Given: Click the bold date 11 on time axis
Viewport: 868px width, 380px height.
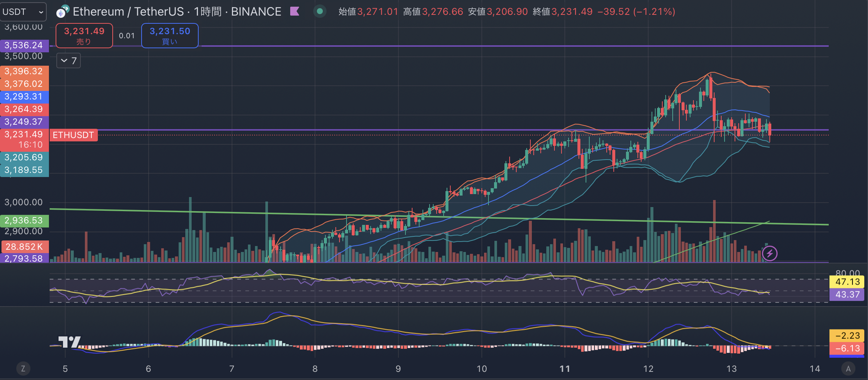Looking at the screenshot, I should pyautogui.click(x=565, y=368).
